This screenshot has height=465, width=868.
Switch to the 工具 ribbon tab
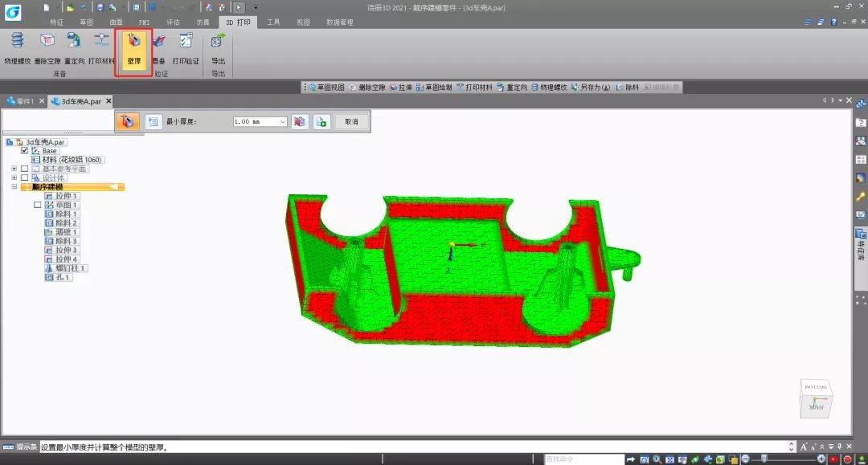click(x=273, y=22)
